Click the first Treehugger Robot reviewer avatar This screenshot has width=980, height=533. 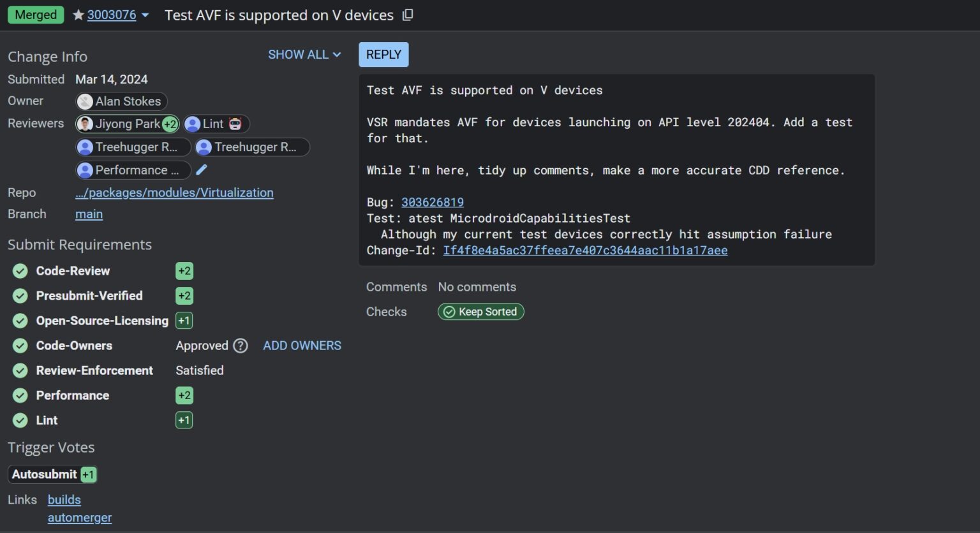pyautogui.click(x=86, y=147)
